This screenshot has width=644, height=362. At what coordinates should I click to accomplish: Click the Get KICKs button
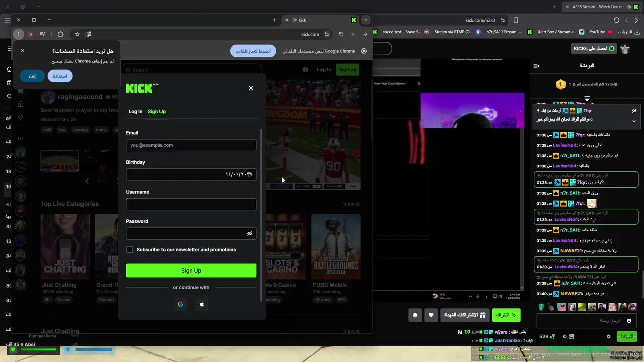(x=593, y=49)
